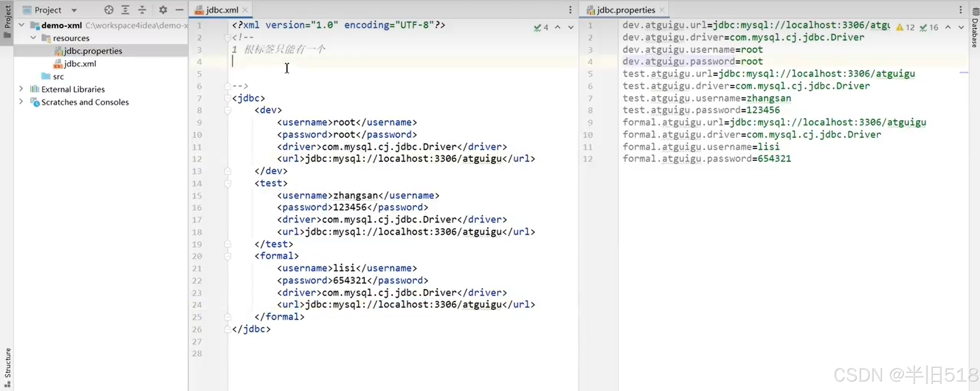Click 'formal.atguigu.username=lisi' line in properties
Viewport: 980px width, 391px height.
point(701,146)
